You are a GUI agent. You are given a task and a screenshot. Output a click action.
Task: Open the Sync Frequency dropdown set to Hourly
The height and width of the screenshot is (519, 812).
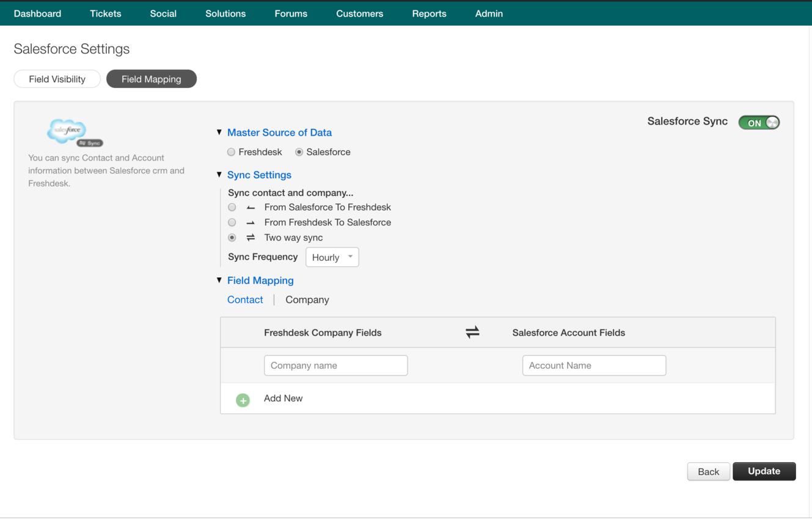pos(332,257)
